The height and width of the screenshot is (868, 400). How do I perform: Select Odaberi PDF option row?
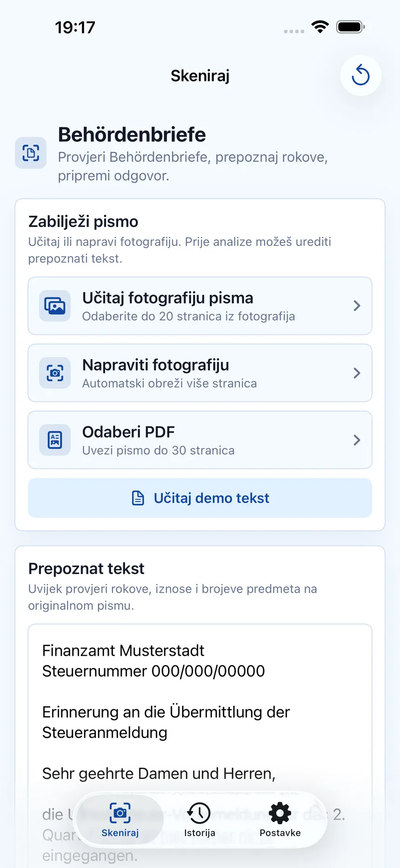pyautogui.click(x=200, y=440)
